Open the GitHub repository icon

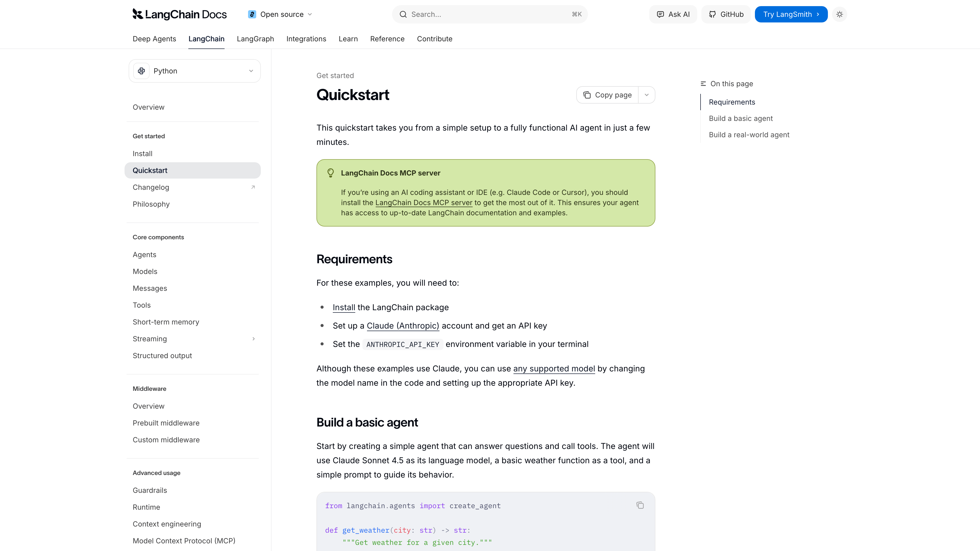(712, 14)
